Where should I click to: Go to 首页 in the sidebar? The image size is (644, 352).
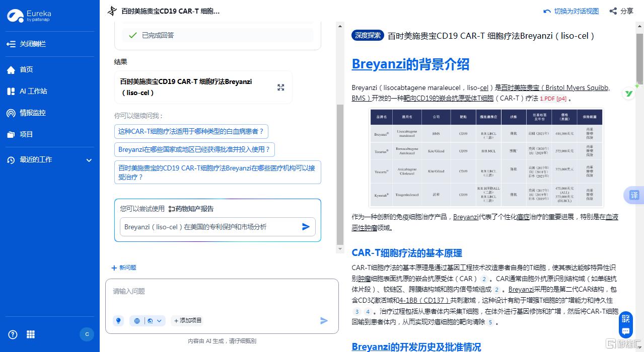pos(26,69)
